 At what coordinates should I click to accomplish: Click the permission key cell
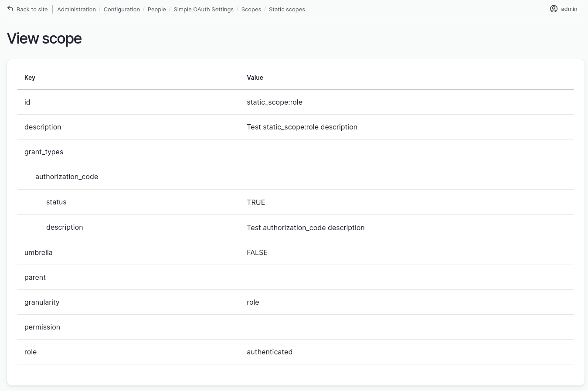[42, 327]
